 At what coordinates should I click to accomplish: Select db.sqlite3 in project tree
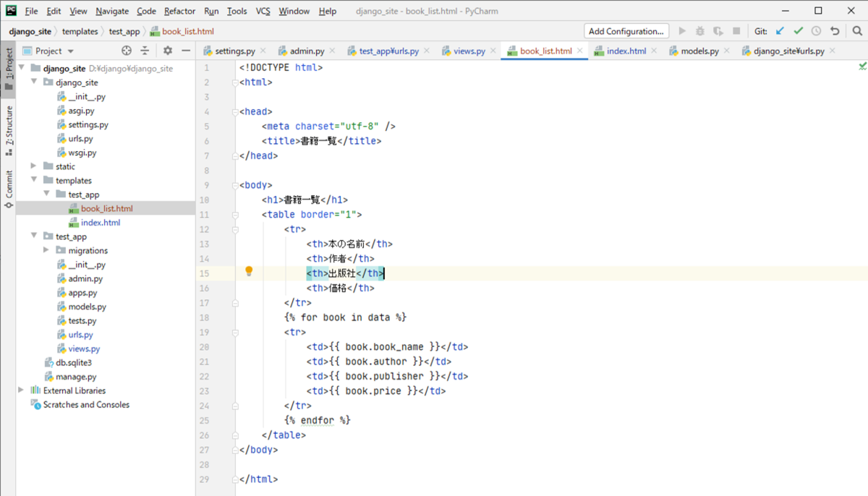(74, 362)
